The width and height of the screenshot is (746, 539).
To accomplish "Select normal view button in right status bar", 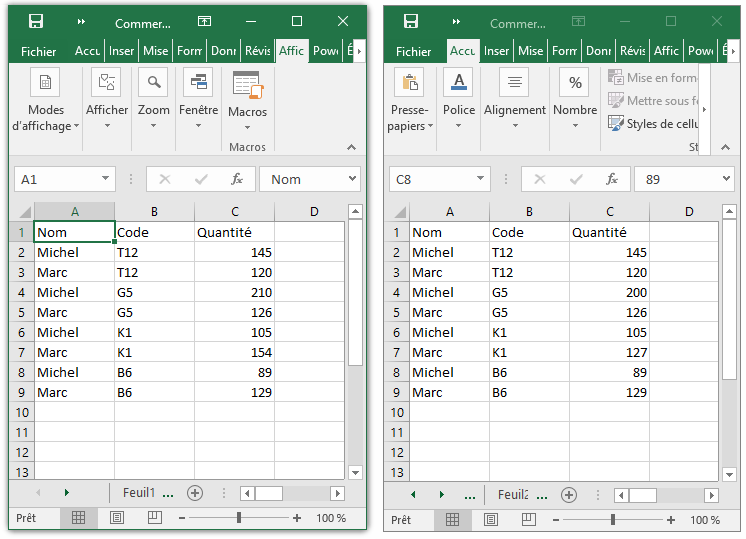I will coord(453,519).
